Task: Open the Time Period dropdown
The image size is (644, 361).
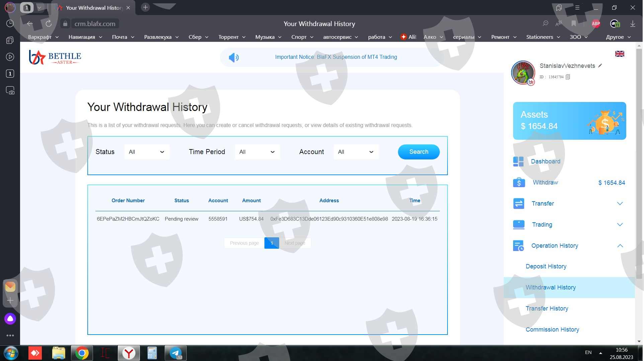Action: point(257,152)
